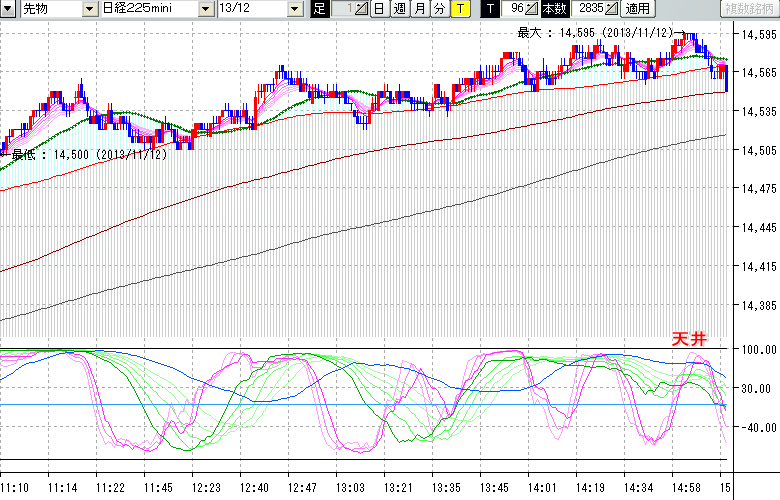
Task: Click the spinner beside the 96 value
Action: pyautogui.click(x=532, y=9)
